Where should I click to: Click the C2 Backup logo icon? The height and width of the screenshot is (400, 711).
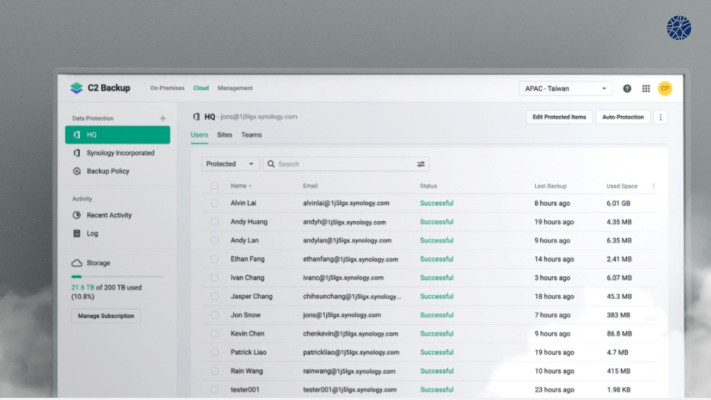click(x=77, y=88)
